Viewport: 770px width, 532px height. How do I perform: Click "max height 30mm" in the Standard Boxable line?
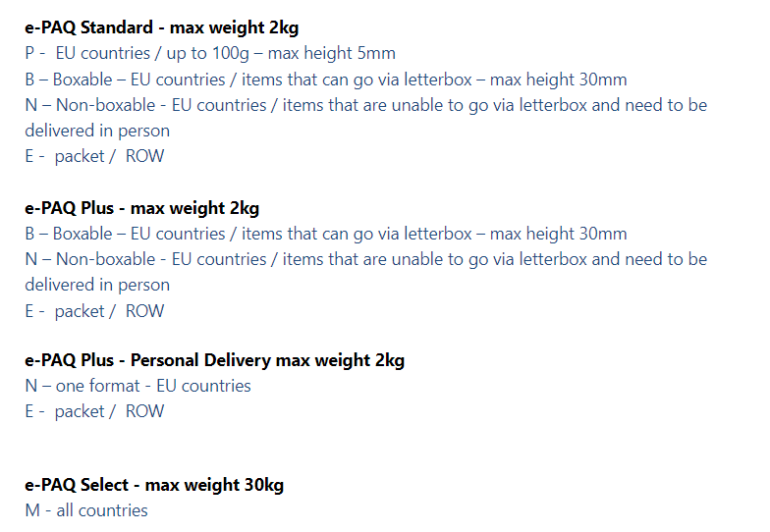(558, 80)
